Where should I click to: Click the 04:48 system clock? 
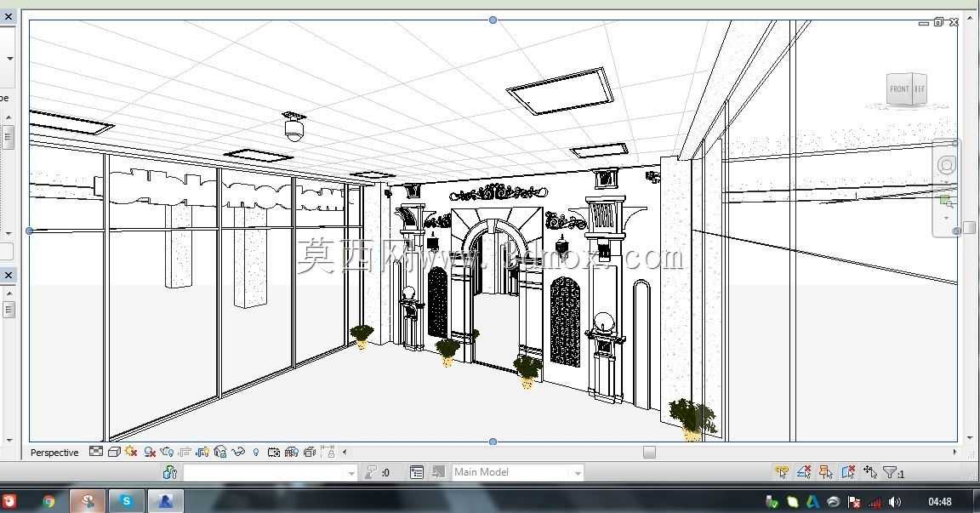939,502
